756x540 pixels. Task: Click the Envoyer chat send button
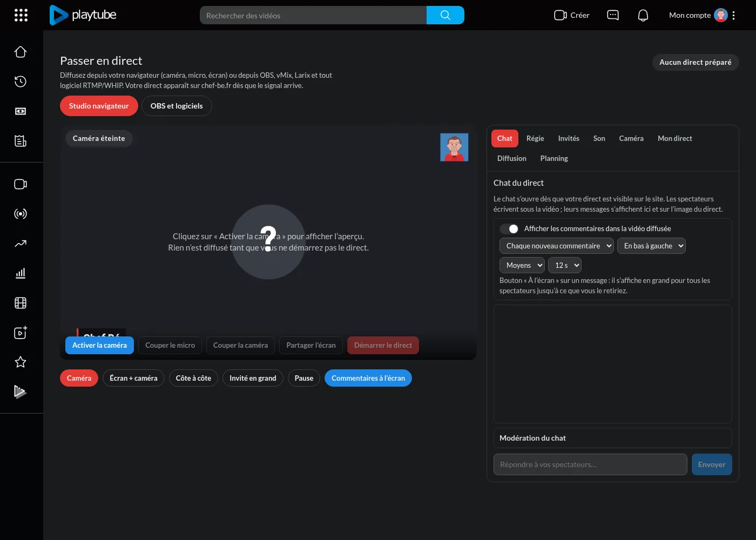tap(712, 464)
